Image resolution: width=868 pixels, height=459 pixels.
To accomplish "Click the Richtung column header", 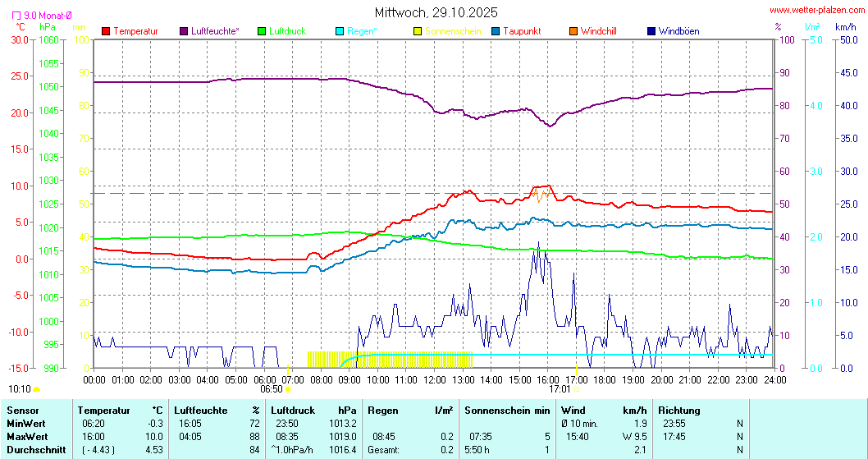I will click(x=678, y=411).
